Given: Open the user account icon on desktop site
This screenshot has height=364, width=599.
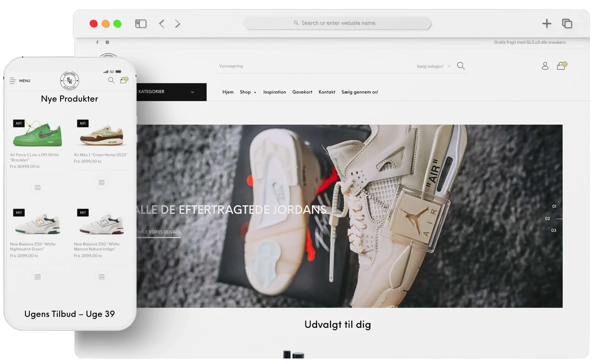Looking at the screenshot, I should [545, 66].
